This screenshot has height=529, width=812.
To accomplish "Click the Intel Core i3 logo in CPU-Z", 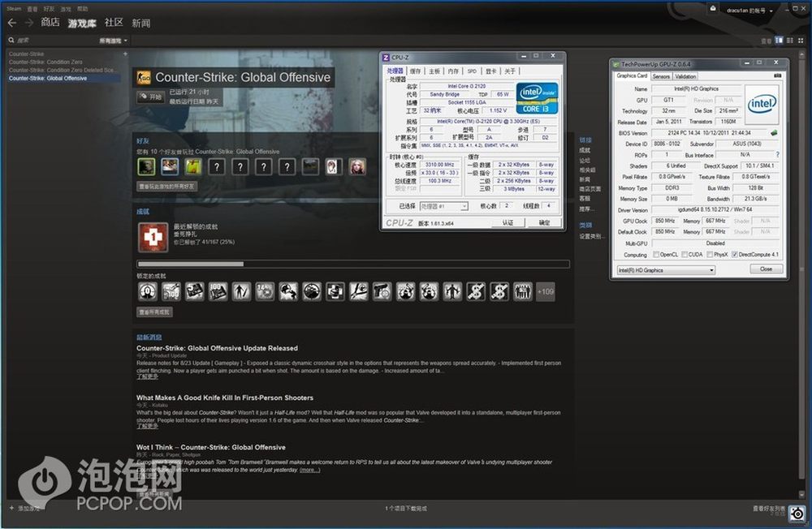I will tap(537, 98).
